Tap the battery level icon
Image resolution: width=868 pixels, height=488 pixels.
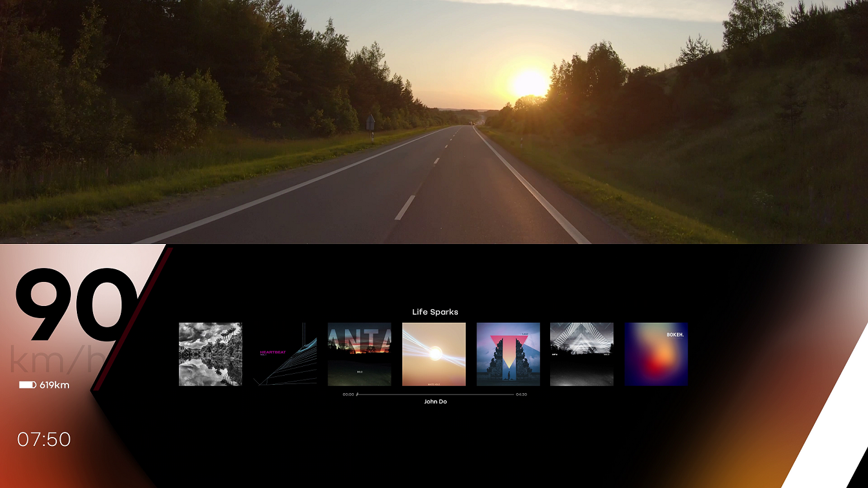[27, 385]
